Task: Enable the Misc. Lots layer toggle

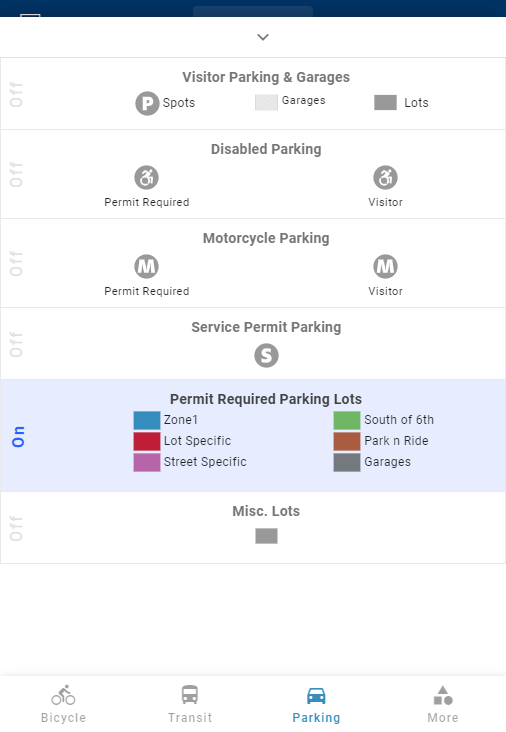Action: [16, 528]
